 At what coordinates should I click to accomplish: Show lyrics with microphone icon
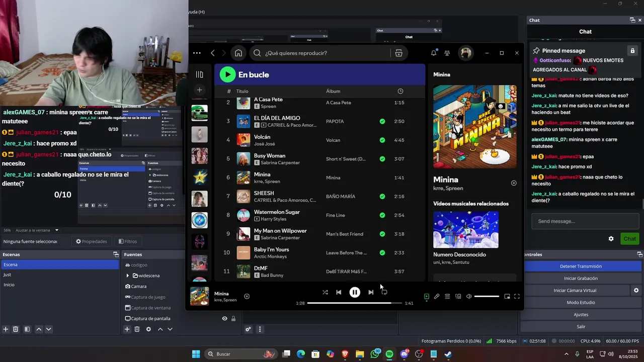tap(437, 297)
